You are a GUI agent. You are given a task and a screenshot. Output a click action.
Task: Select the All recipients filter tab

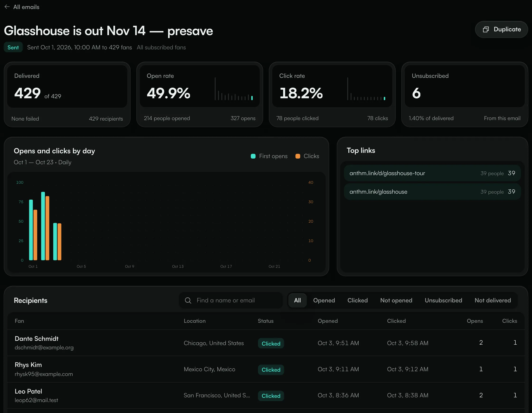[297, 300]
